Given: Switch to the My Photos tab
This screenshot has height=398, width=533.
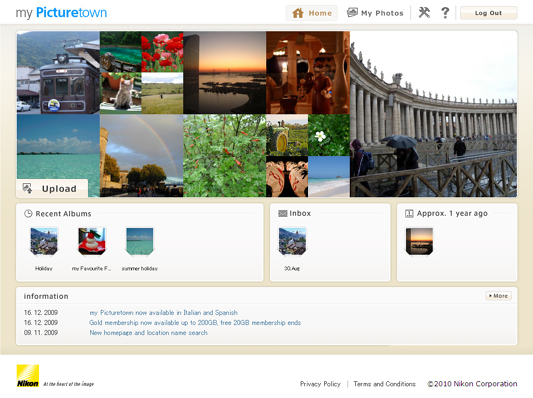Looking at the screenshot, I should (375, 13).
